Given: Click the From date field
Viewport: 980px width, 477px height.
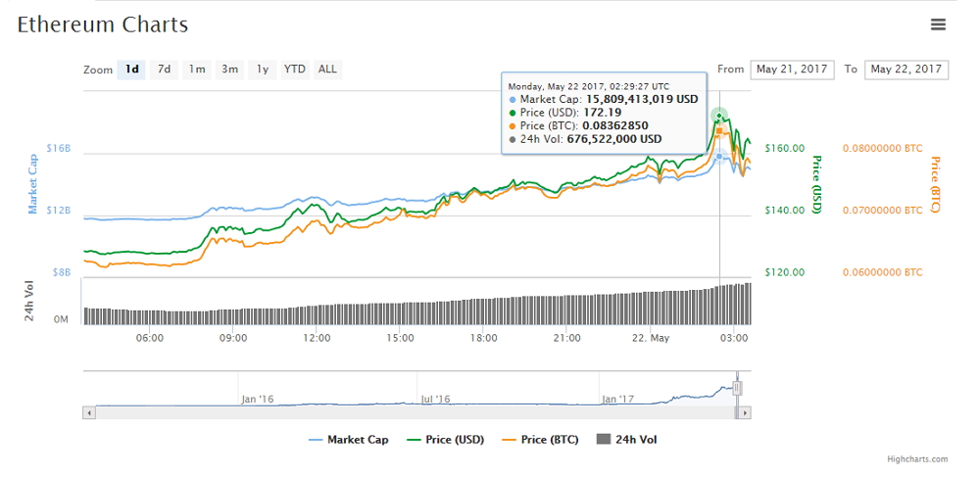Looking at the screenshot, I should pos(792,70).
